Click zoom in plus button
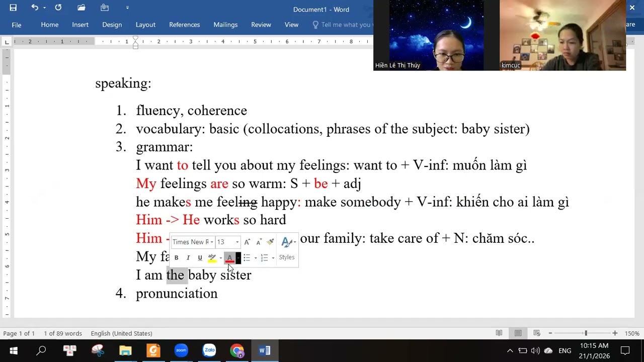 click(x=615, y=333)
